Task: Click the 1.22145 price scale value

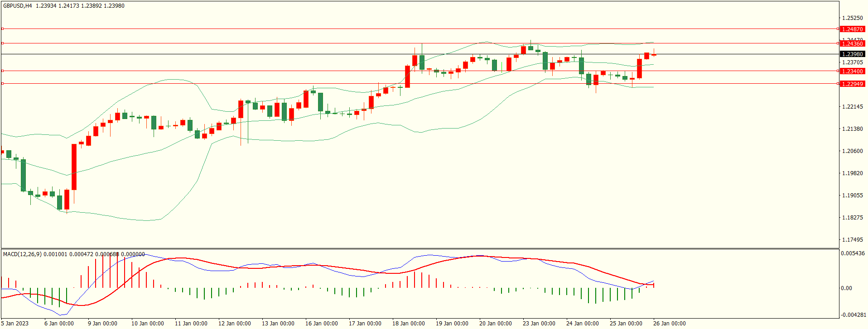Action: (x=852, y=107)
